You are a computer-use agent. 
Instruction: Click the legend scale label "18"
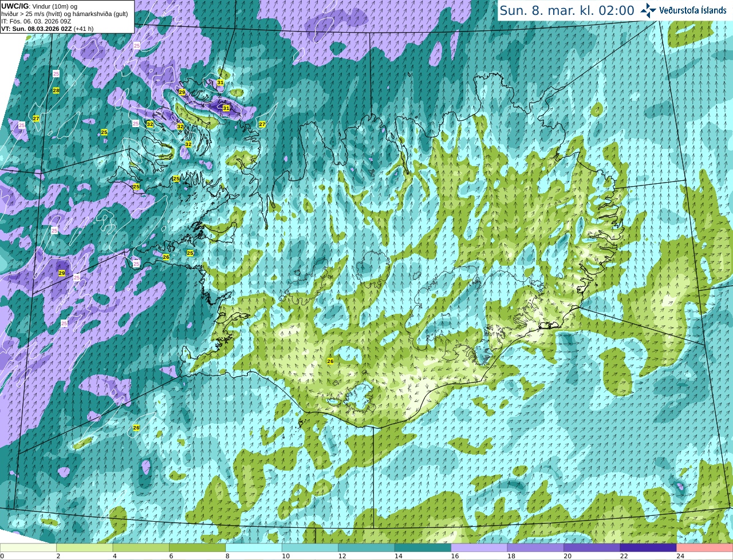pyautogui.click(x=511, y=556)
